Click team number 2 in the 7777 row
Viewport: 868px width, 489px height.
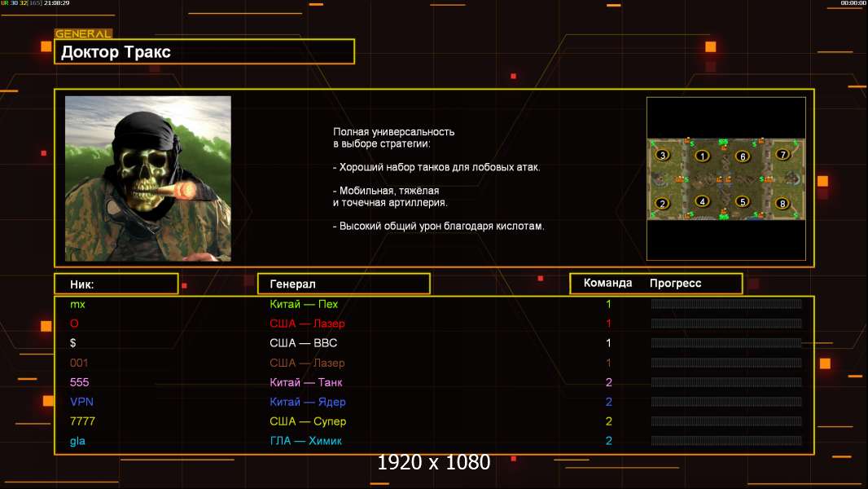point(609,421)
